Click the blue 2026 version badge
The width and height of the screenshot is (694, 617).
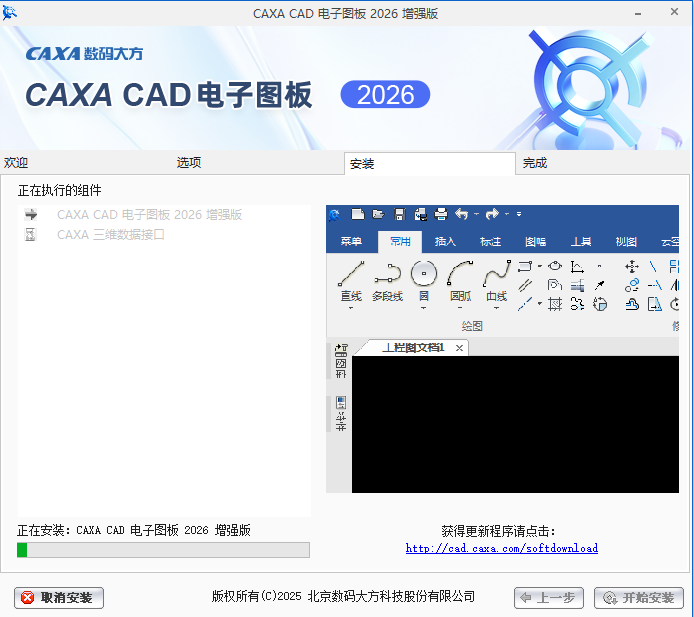[385, 94]
